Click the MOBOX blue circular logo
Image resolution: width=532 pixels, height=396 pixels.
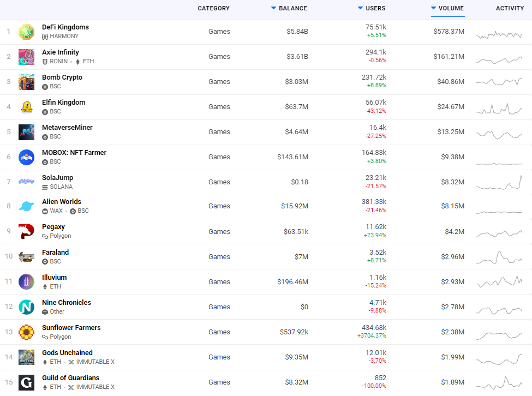tap(27, 157)
